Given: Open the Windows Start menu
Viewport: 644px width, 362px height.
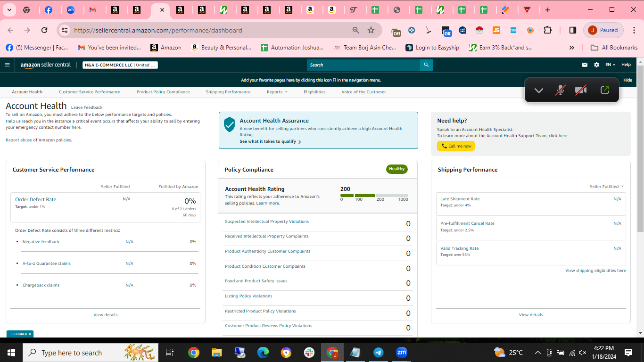Looking at the screenshot, I should click(11, 353).
